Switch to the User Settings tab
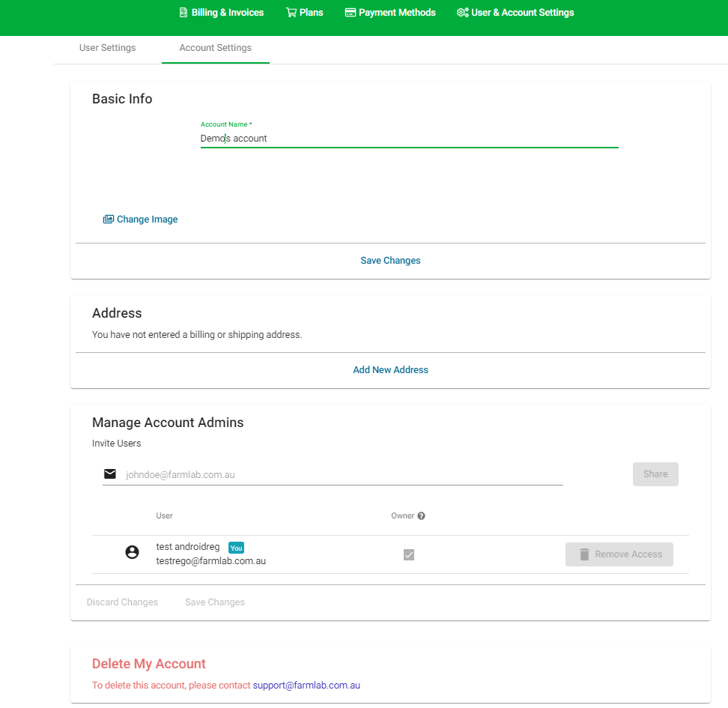 tap(107, 48)
